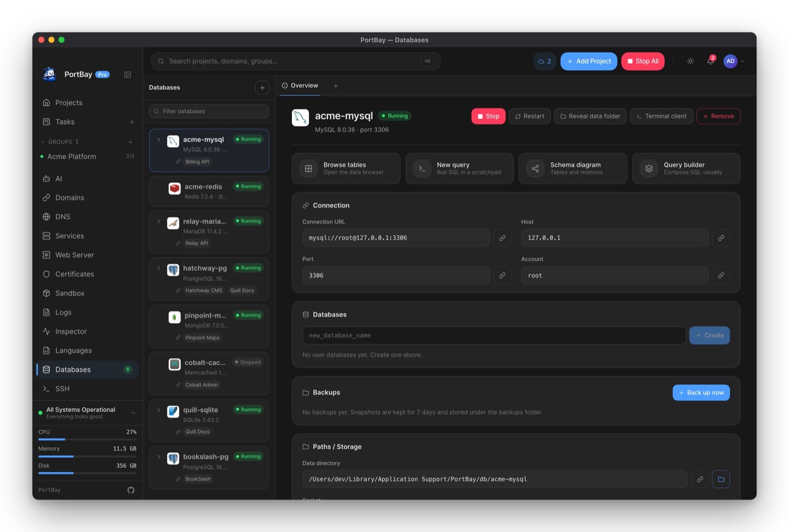Open SSH in sidebar

[x=87, y=389]
